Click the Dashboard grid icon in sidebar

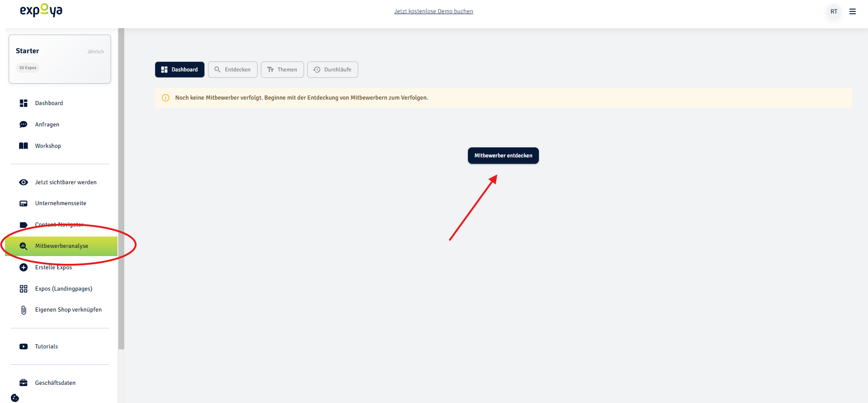(x=24, y=103)
